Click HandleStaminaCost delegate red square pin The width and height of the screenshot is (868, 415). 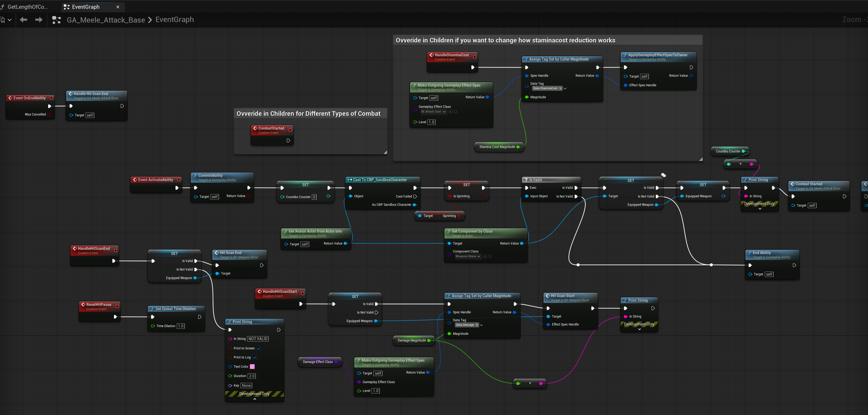click(x=474, y=57)
